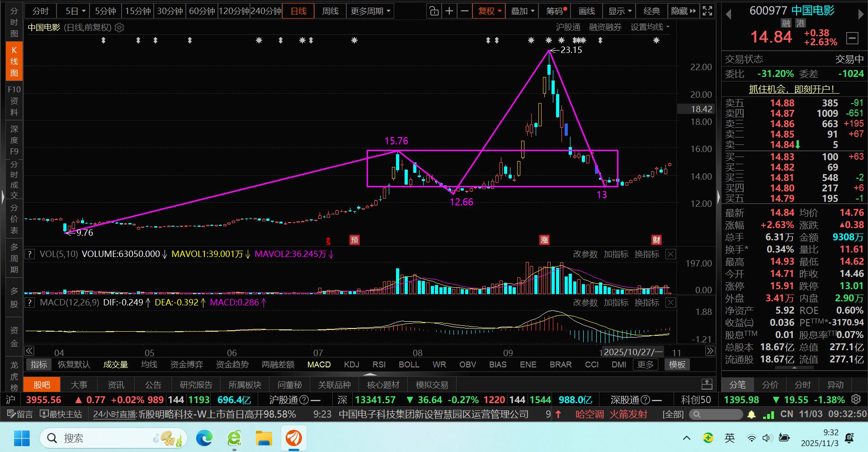This screenshot has width=868, height=452.
Task: Open the 同花顺 app icon on taskbar
Action: pos(294,438)
